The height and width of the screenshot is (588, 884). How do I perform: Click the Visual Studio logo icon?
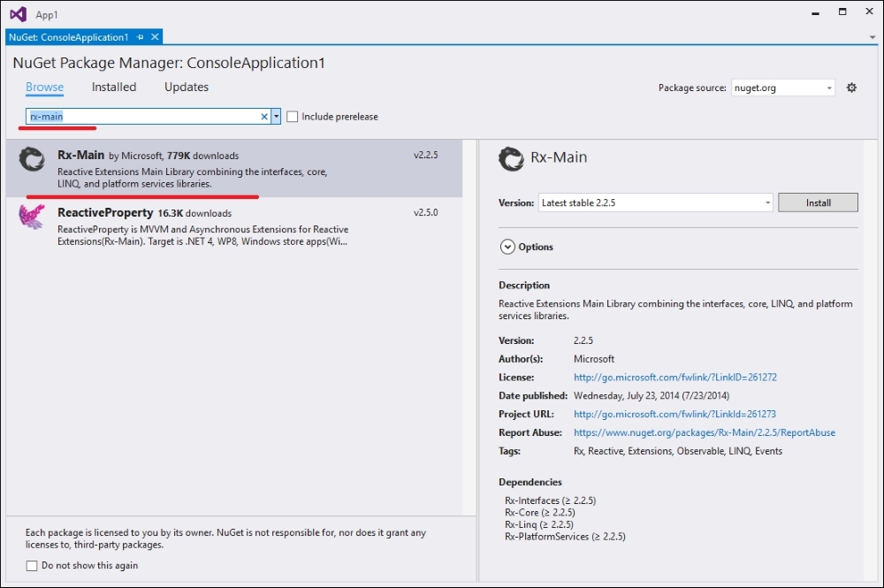tap(18, 14)
